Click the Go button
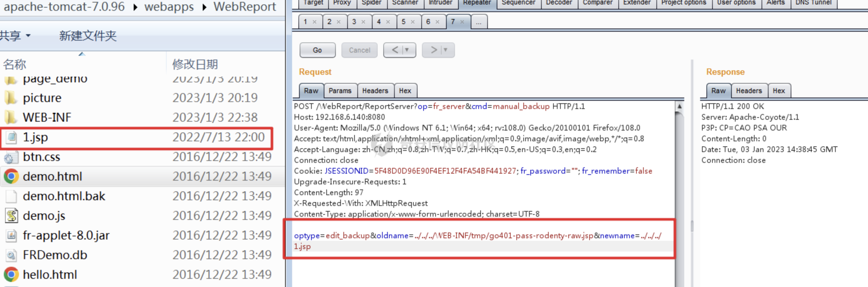 (317, 50)
